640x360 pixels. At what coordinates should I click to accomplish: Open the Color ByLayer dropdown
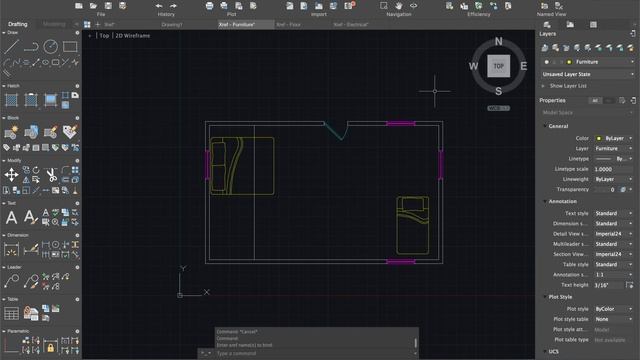pos(613,138)
